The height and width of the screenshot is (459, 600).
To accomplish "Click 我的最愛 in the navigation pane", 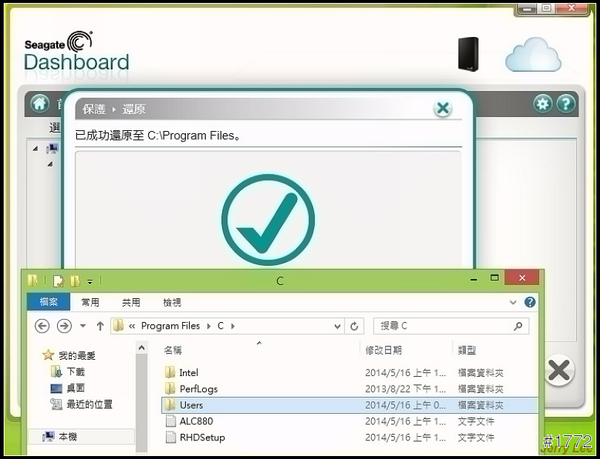I will [77, 356].
